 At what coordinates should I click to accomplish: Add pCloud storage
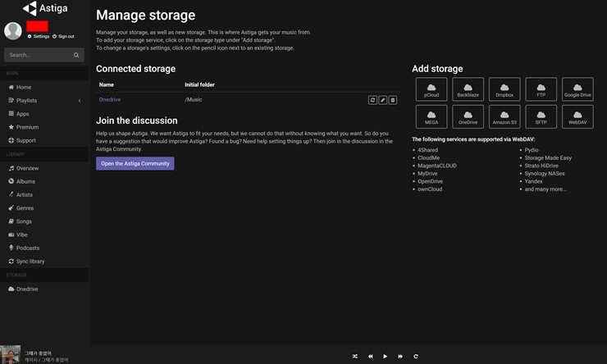tap(431, 89)
